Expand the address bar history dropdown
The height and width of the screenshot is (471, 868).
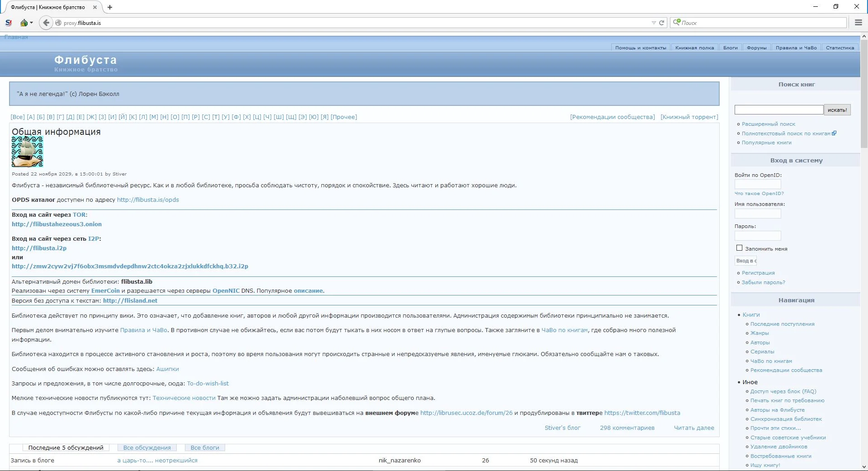coord(654,23)
